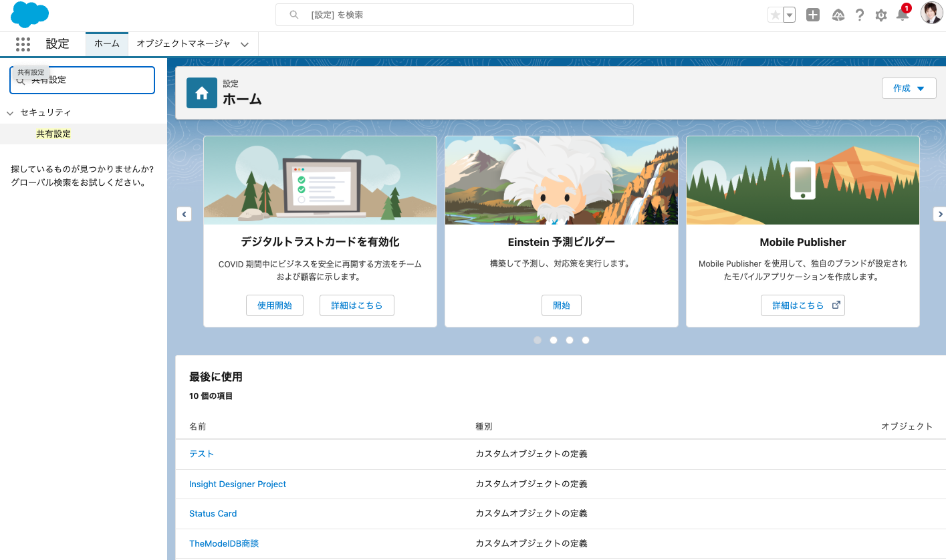Expand the オブジェクトマネージャ tab dropdown chevron
Image resolution: width=946 pixels, height=560 pixels.
[245, 44]
